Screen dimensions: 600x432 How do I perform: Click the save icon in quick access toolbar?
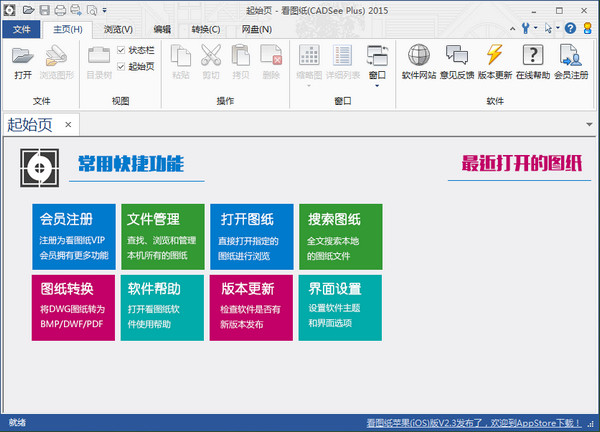click(44, 9)
